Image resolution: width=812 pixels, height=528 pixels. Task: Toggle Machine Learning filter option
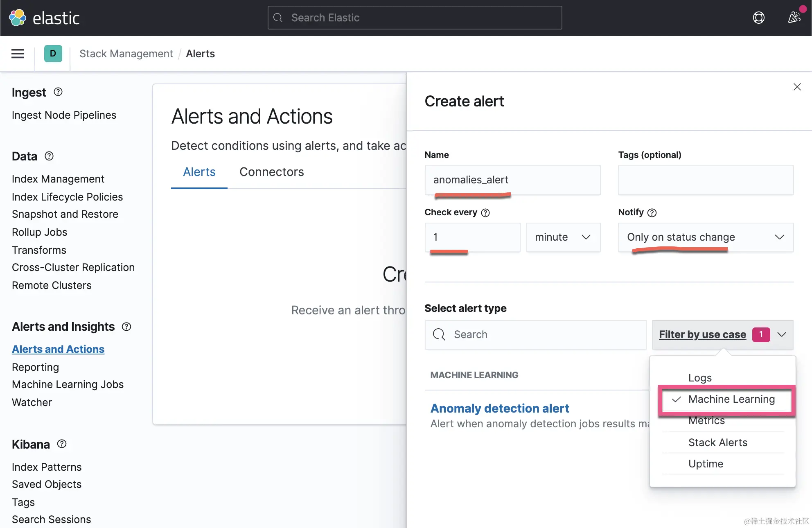coord(731,399)
